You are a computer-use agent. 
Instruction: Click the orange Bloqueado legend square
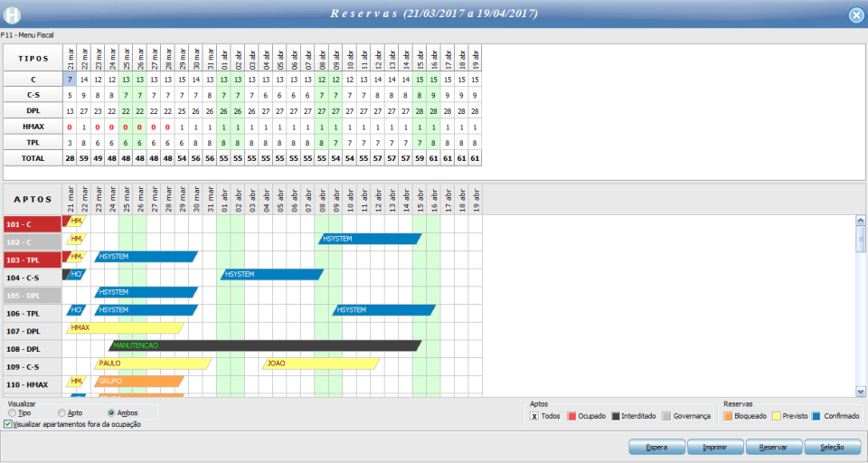pos(728,416)
